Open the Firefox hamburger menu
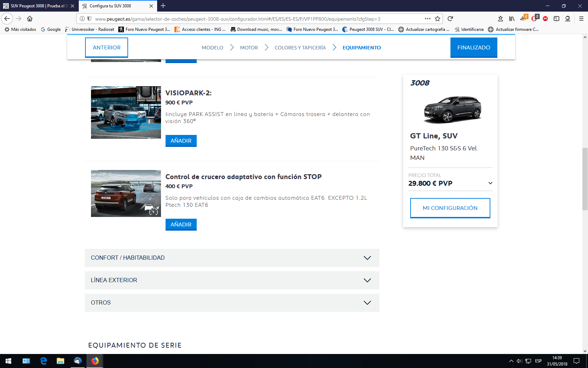Image resolution: width=588 pixels, height=368 pixels. (x=581, y=19)
